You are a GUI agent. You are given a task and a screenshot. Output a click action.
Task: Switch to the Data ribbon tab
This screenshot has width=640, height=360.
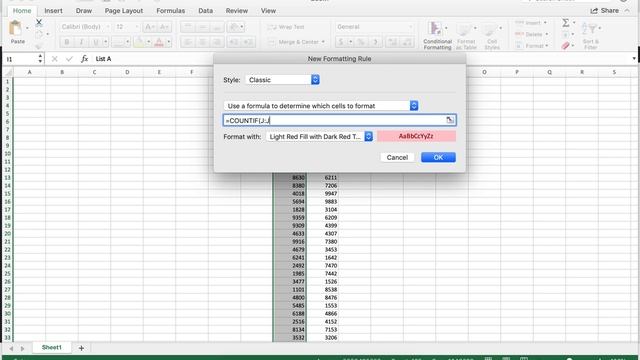[205, 11]
